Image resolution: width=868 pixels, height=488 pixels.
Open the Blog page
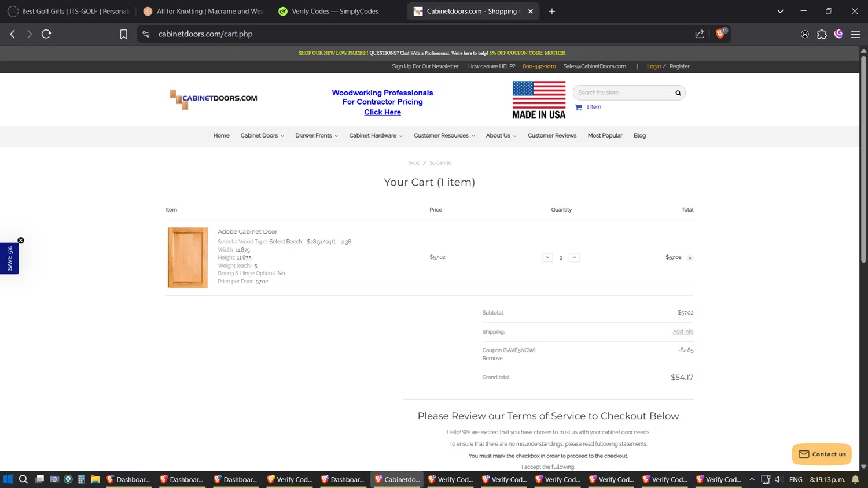639,135
